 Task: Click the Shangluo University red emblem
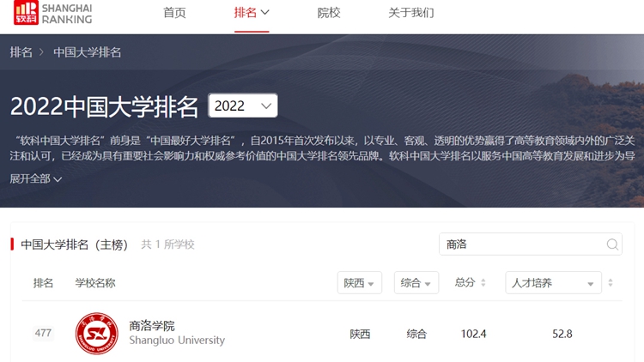(x=96, y=334)
